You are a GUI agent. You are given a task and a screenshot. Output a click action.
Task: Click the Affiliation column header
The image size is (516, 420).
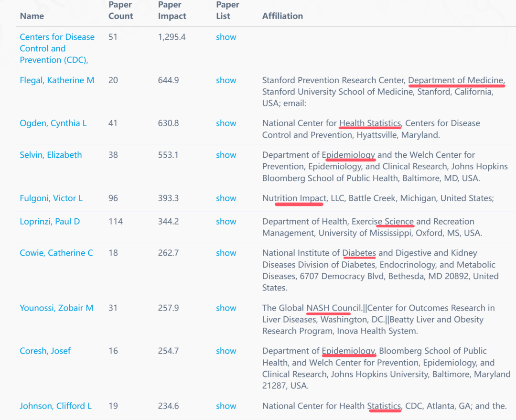coord(283,16)
